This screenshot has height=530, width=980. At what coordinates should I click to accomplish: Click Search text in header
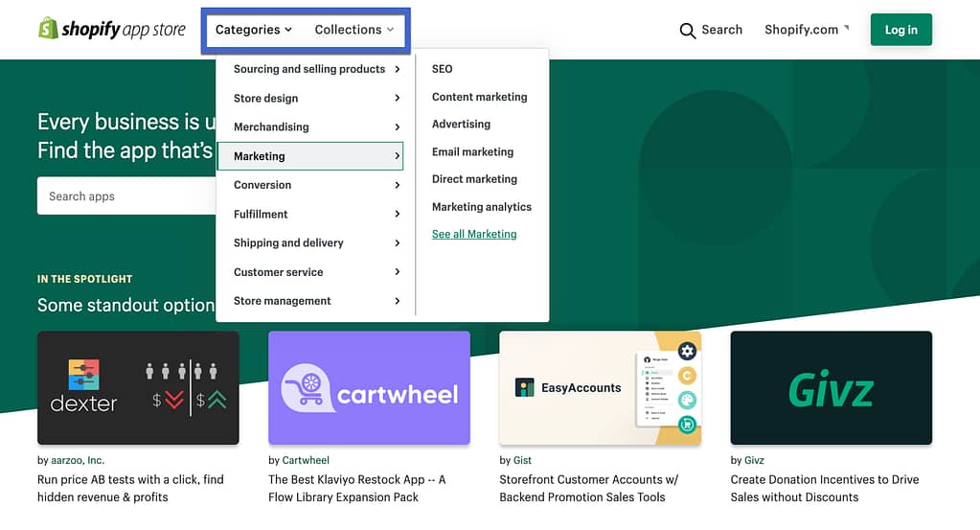722,30
